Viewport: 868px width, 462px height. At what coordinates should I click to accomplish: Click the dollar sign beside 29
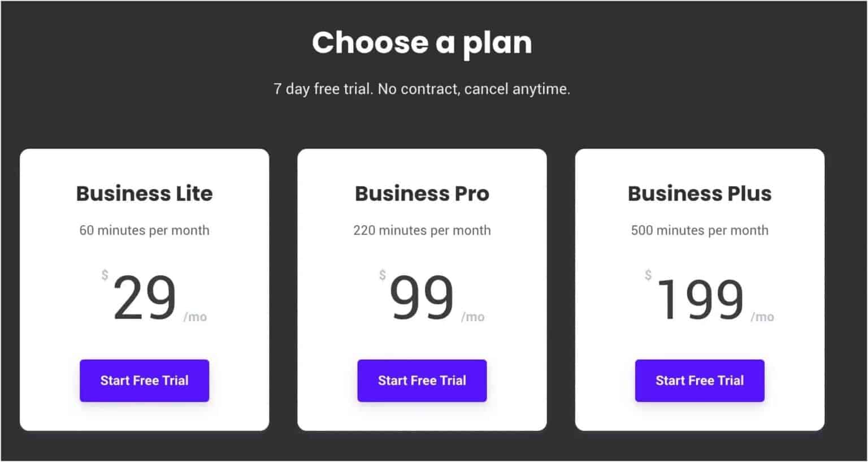pyautogui.click(x=105, y=275)
